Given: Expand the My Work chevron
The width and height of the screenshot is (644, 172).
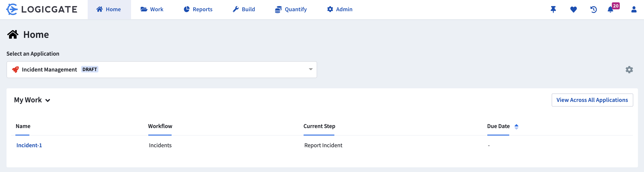Looking at the screenshot, I should click(48, 100).
